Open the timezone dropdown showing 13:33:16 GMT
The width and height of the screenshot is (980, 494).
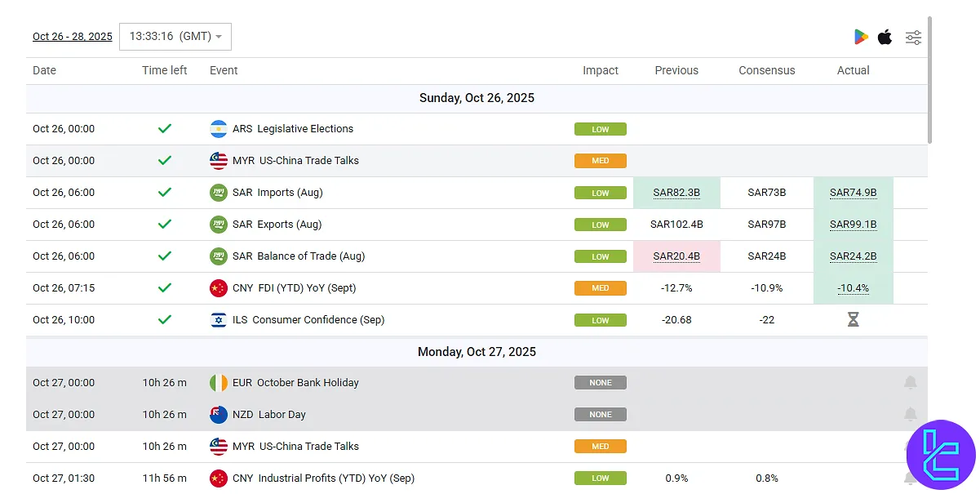(175, 36)
